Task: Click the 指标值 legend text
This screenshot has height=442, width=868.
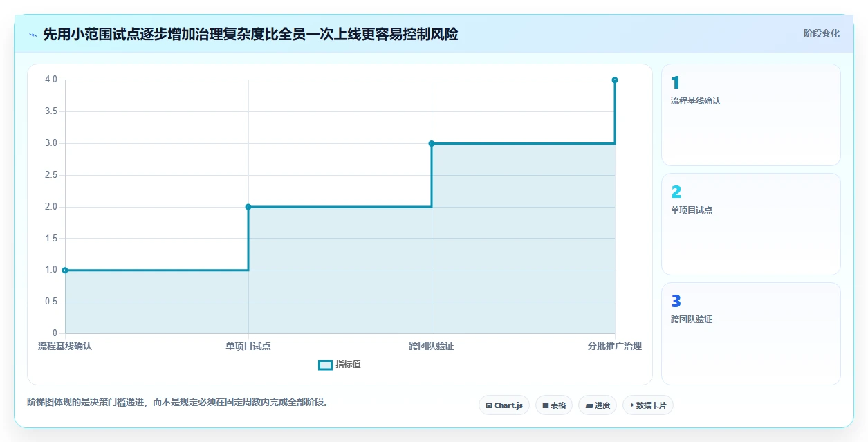Action: [x=348, y=365]
